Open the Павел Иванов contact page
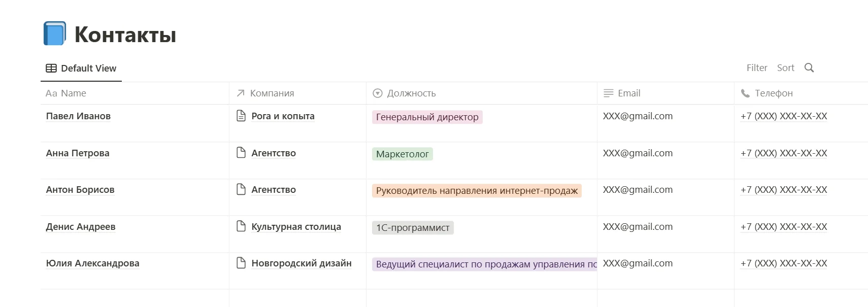Viewport: 868px width, 307px height. point(78,116)
